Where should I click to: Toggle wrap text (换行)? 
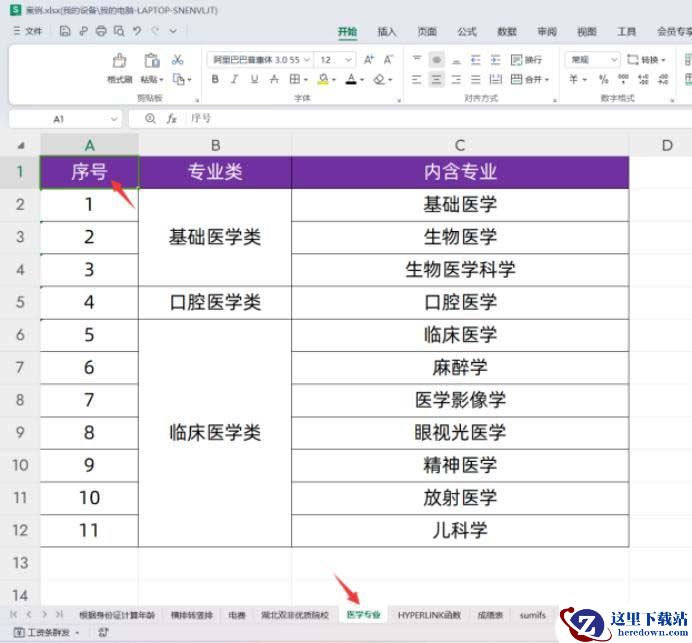526,60
